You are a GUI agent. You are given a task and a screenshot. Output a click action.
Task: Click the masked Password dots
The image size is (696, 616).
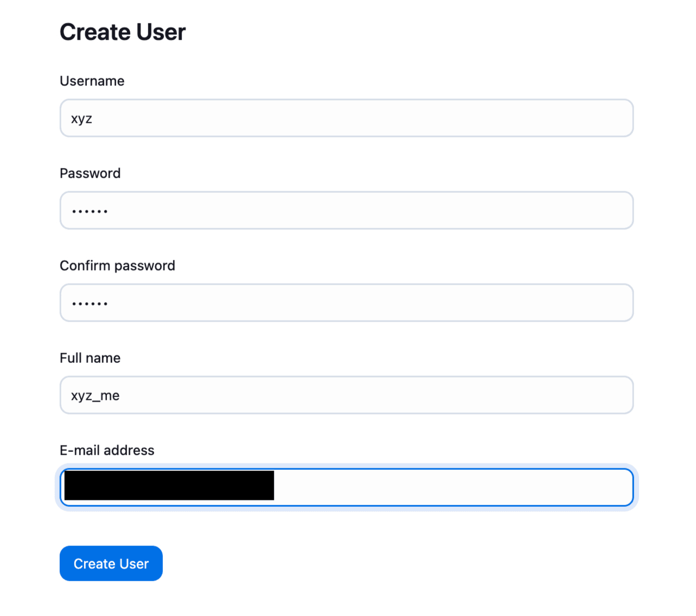click(89, 210)
